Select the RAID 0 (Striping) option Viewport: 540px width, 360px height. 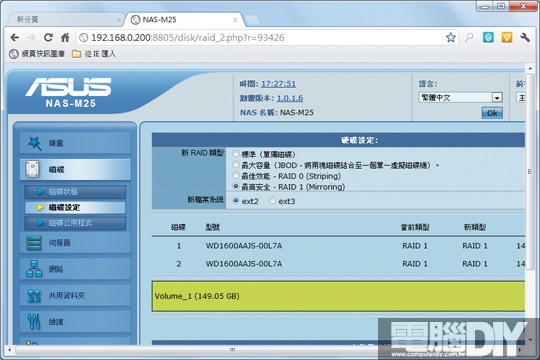[x=236, y=175]
